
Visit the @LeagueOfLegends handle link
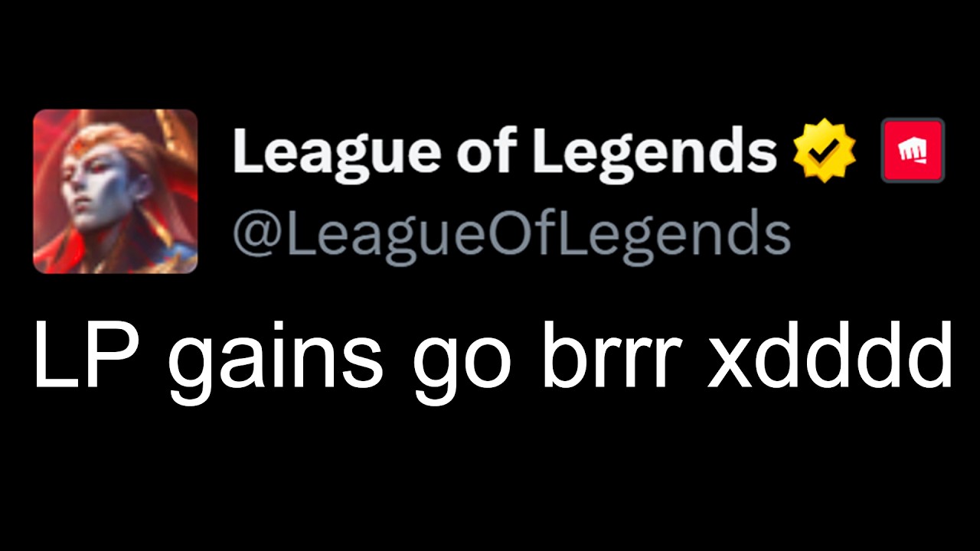(511, 233)
